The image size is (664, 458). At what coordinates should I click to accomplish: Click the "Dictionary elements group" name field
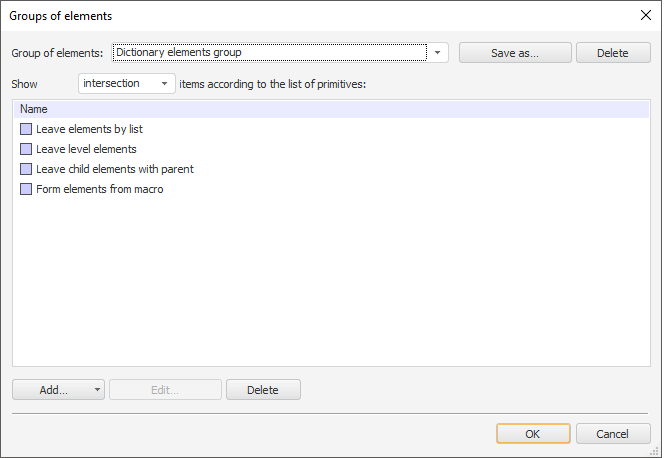tap(268, 53)
